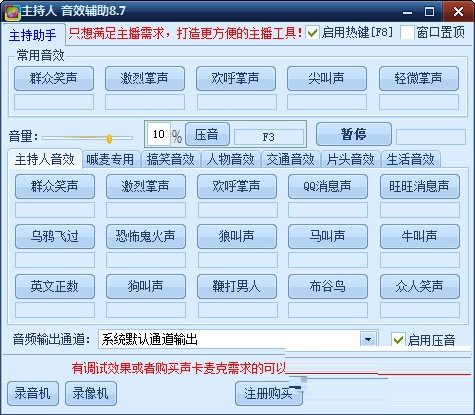Image resolution: width=475 pixels, height=415 pixels.
Task: Click hotkey field under 乌鸦飞过
Action: tap(55, 260)
